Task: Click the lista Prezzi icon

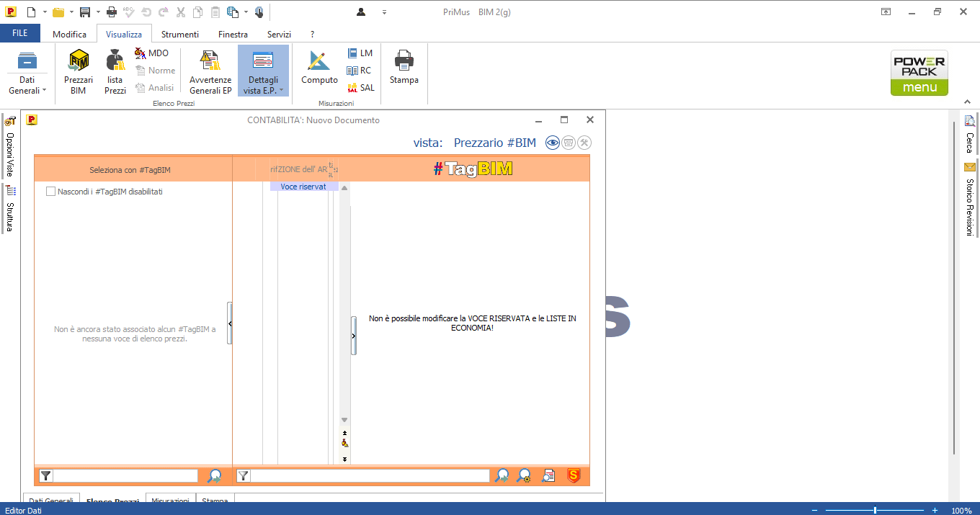Action: click(x=115, y=71)
